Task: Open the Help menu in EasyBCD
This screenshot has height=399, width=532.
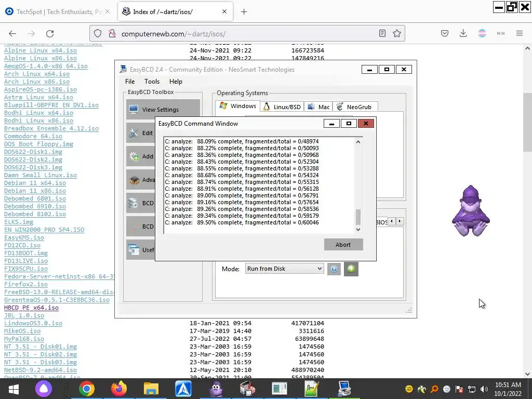Action: tap(176, 82)
